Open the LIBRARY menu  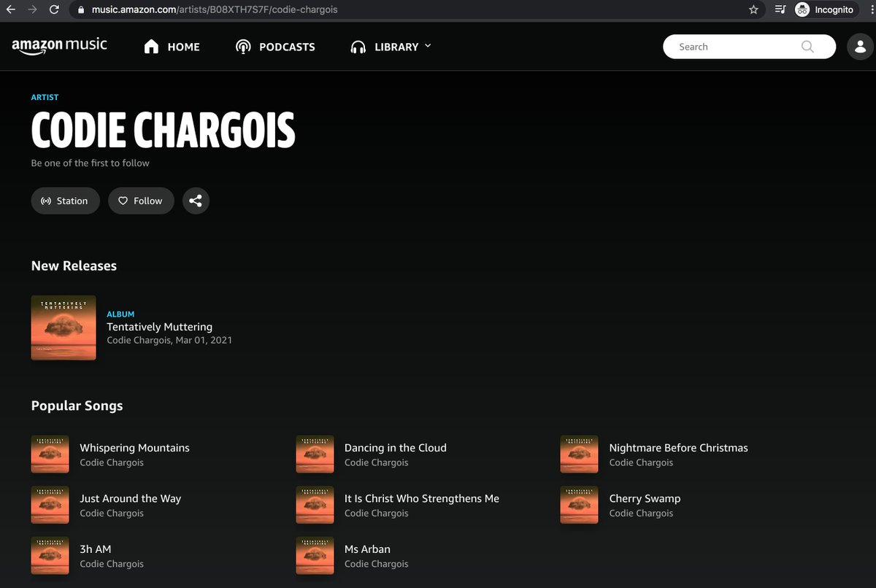(391, 47)
